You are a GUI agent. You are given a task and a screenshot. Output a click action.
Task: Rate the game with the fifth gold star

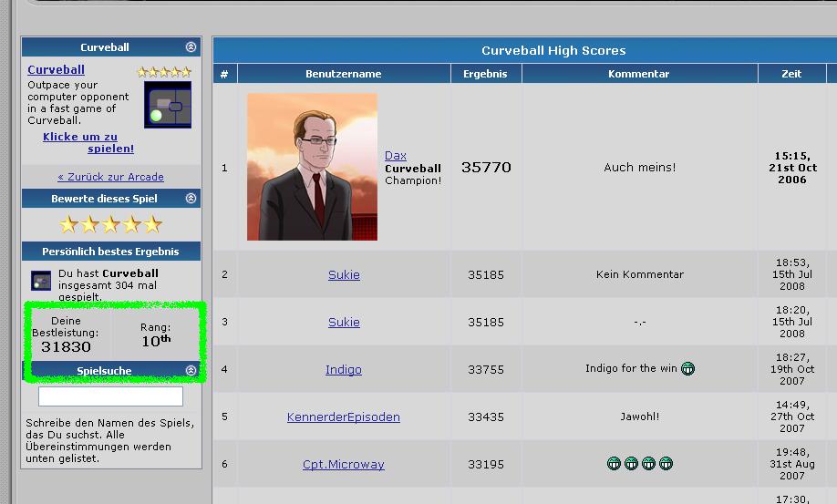152,224
